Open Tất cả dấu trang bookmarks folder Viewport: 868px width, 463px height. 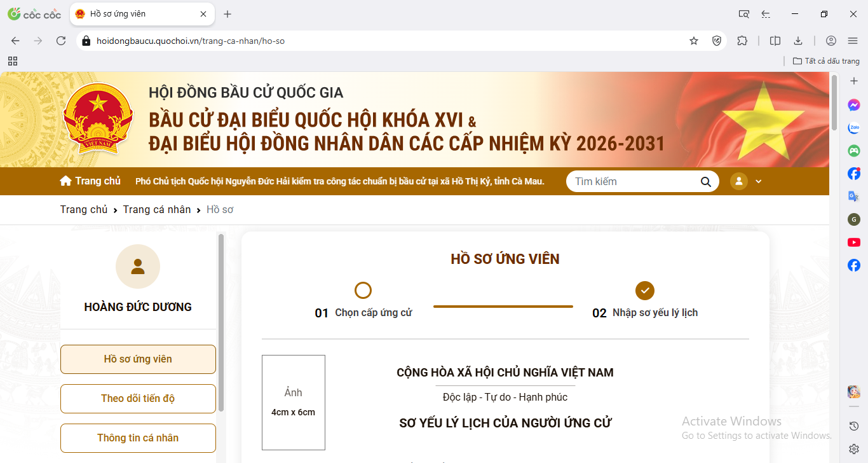pyautogui.click(x=826, y=61)
